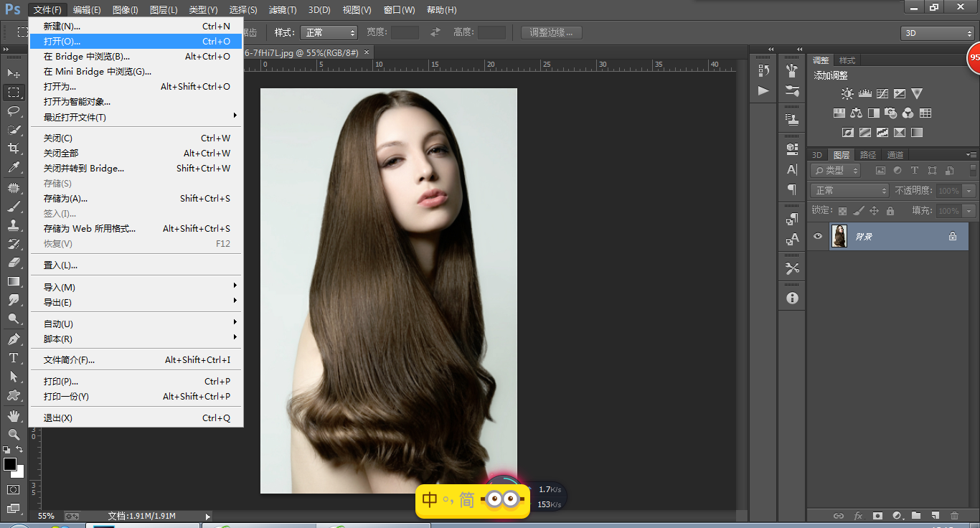Open the 不透明度 opacity dropdown arrow
Image resolution: width=980 pixels, height=528 pixels.
(969, 191)
